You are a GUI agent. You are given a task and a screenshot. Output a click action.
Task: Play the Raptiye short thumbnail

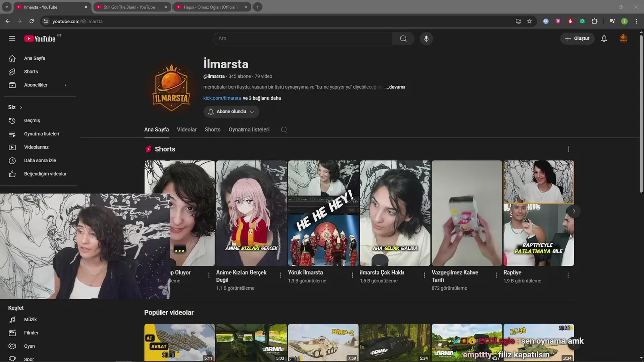pos(539,213)
